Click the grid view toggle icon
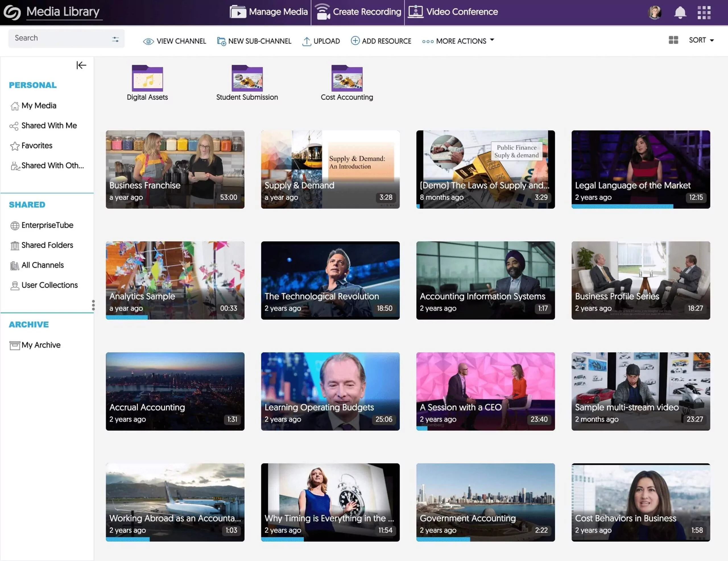The width and height of the screenshot is (728, 561). (673, 40)
